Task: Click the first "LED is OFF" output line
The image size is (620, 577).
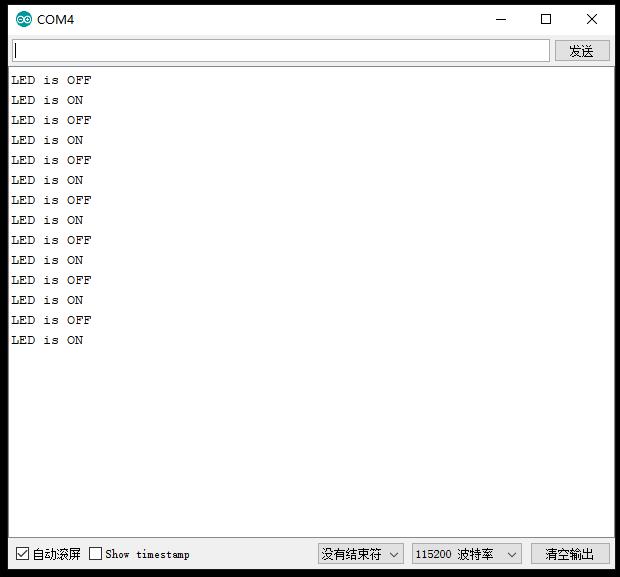Action: pyautogui.click(x=51, y=80)
